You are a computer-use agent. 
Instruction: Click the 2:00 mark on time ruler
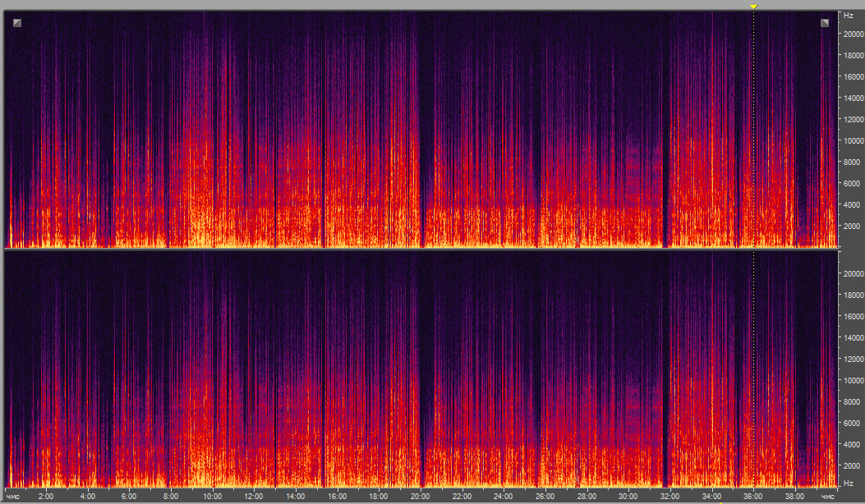[46, 497]
